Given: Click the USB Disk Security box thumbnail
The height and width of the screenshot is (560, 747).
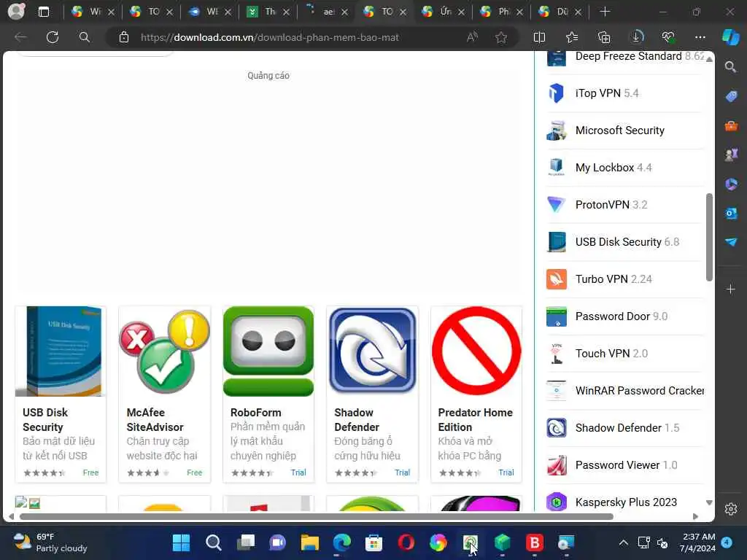Looking at the screenshot, I should click(61, 351).
